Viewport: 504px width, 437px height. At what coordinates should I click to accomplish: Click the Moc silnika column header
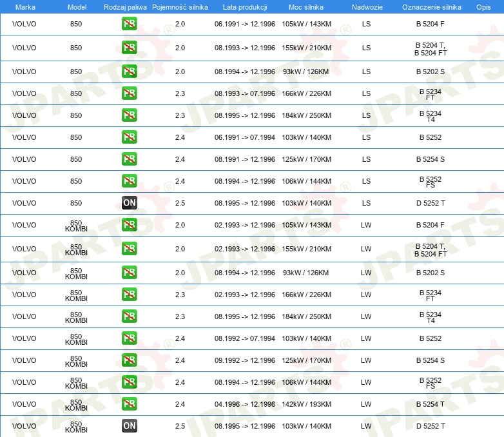pos(306,6)
